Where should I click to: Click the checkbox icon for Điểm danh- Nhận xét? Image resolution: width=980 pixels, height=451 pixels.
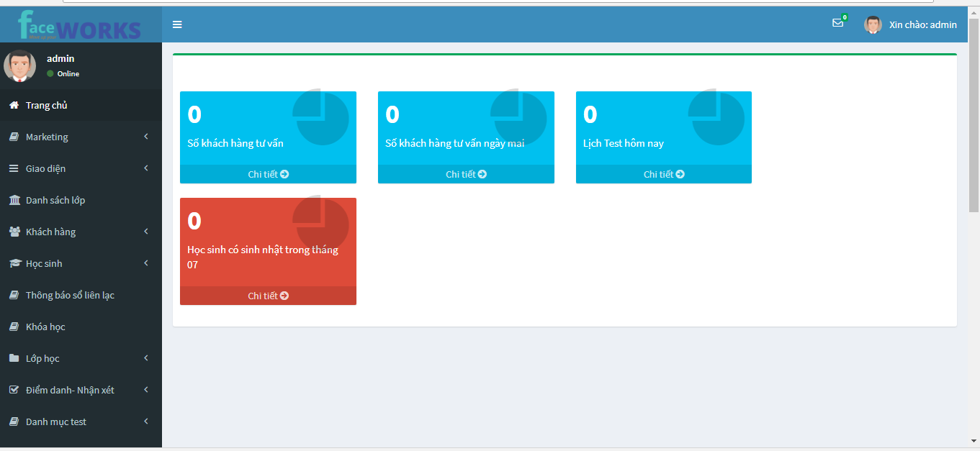[x=14, y=390]
